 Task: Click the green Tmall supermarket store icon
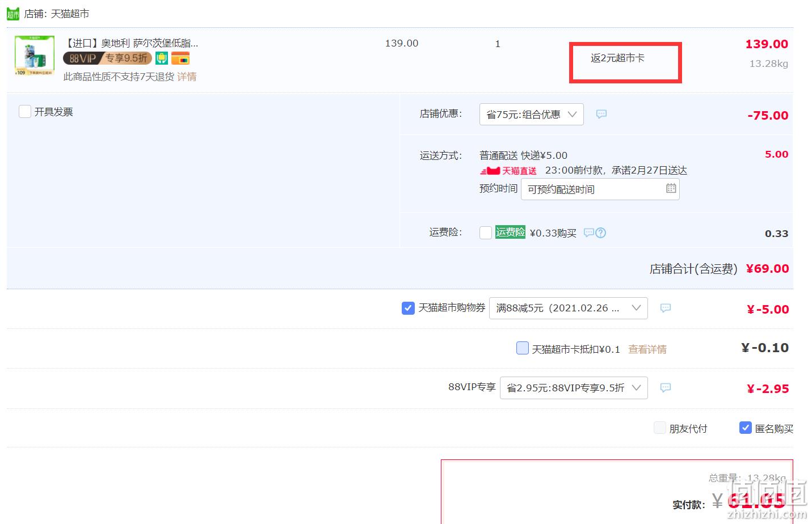[x=13, y=14]
